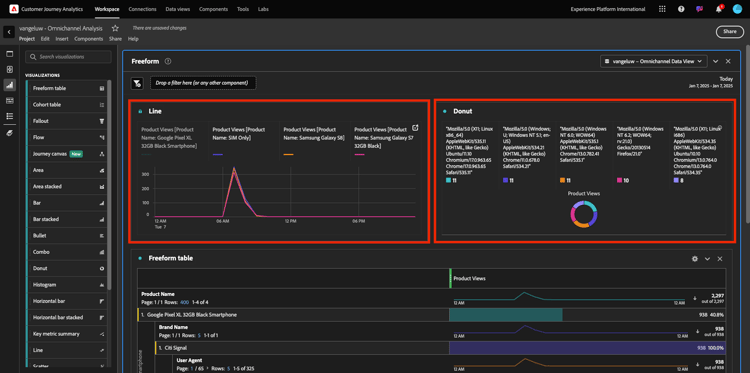Click the rounded Share button

tap(729, 32)
